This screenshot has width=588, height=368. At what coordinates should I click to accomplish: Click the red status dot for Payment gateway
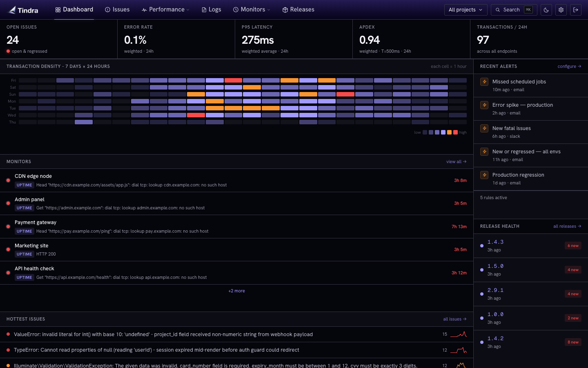8,227
